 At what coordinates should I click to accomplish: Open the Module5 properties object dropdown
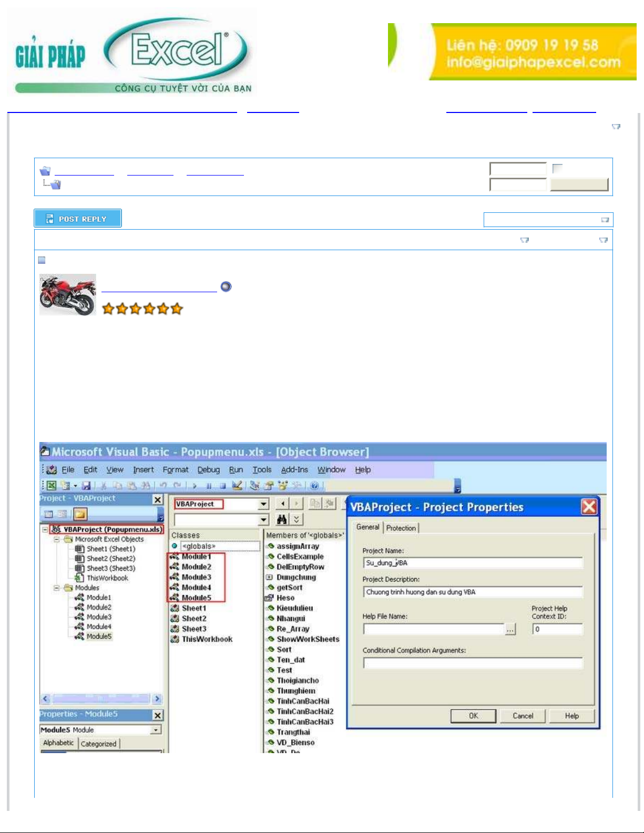[x=156, y=730]
